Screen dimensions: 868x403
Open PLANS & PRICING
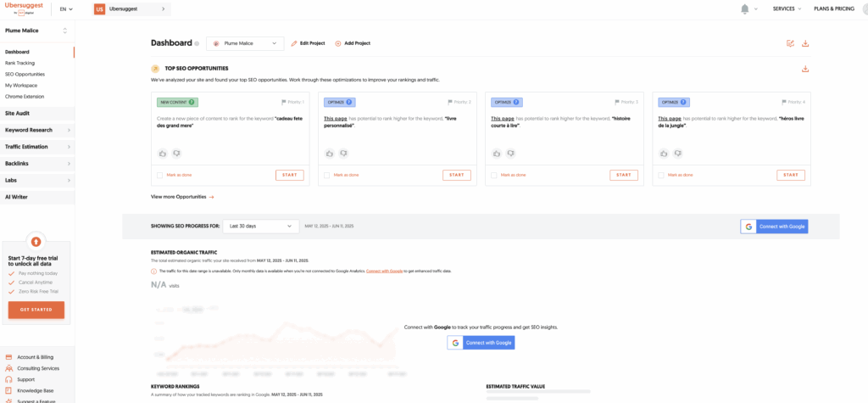point(834,8)
